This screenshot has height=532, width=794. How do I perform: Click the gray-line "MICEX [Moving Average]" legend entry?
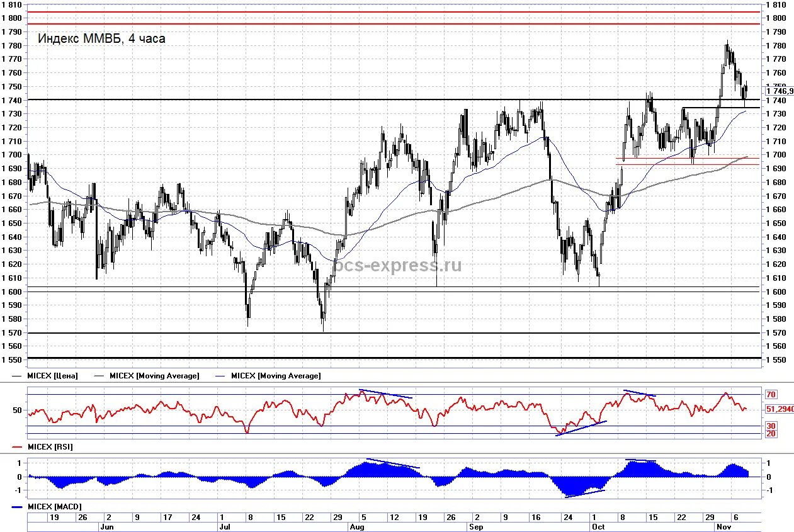click(154, 376)
